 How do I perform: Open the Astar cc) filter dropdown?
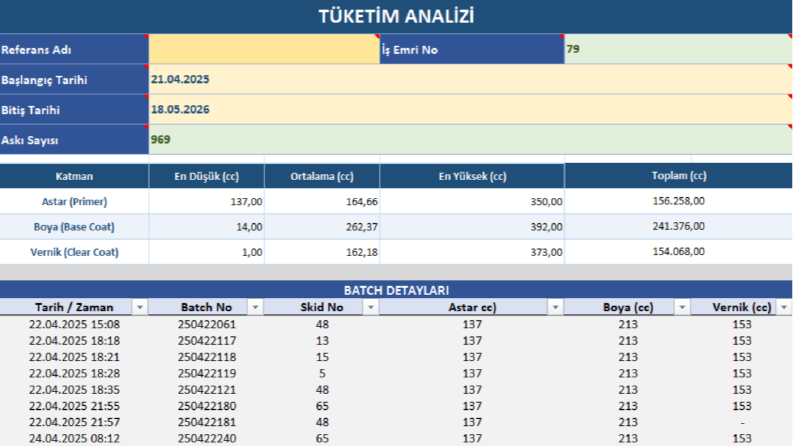pyautogui.click(x=555, y=307)
